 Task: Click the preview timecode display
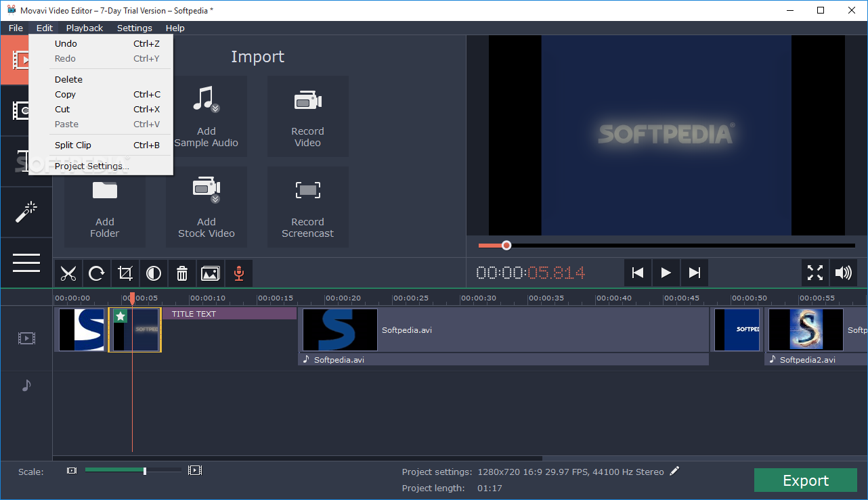pos(530,273)
